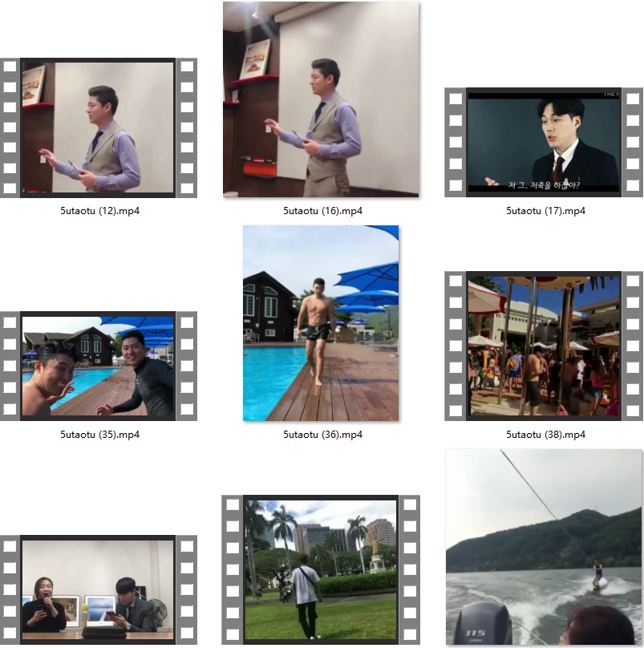Select the video of two people at desk
The height and width of the screenshot is (648, 644).
[x=98, y=589]
